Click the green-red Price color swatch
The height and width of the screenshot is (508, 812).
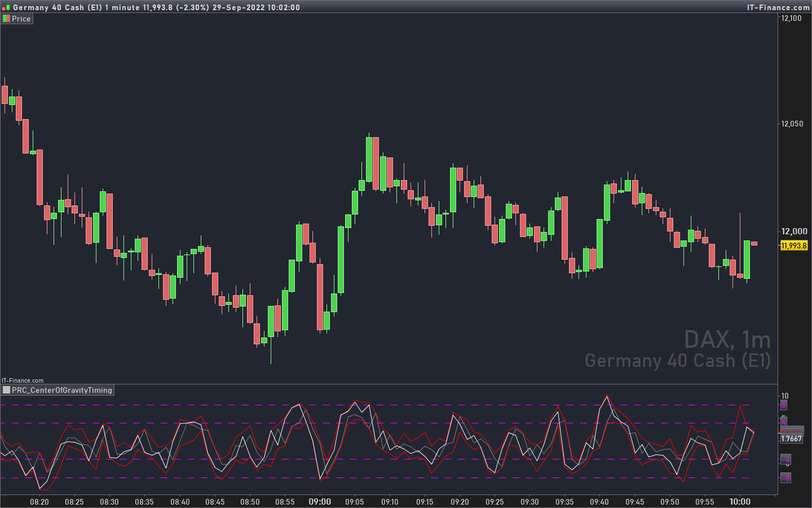click(x=6, y=19)
